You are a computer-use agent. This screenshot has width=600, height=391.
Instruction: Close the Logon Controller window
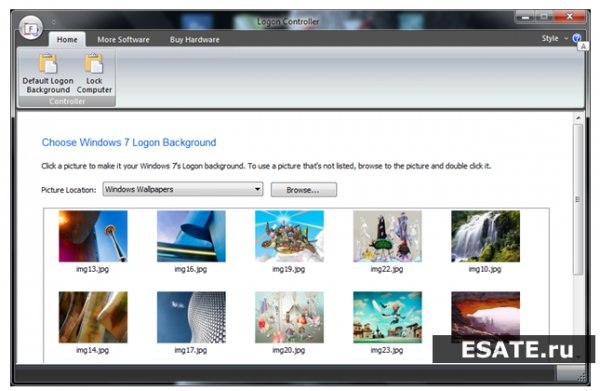pyautogui.click(x=570, y=16)
